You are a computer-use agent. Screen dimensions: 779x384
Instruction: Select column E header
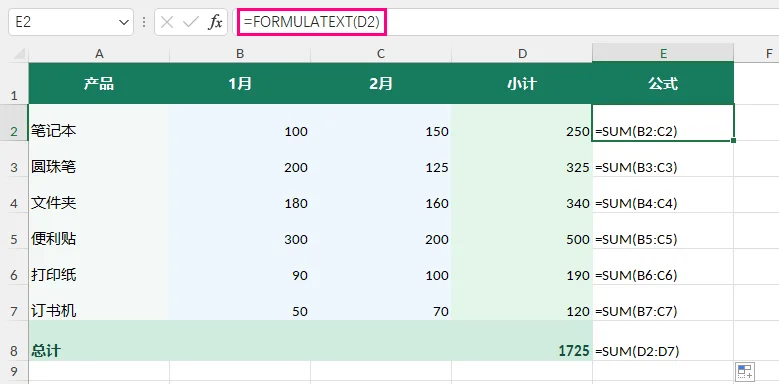tap(663, 54)
